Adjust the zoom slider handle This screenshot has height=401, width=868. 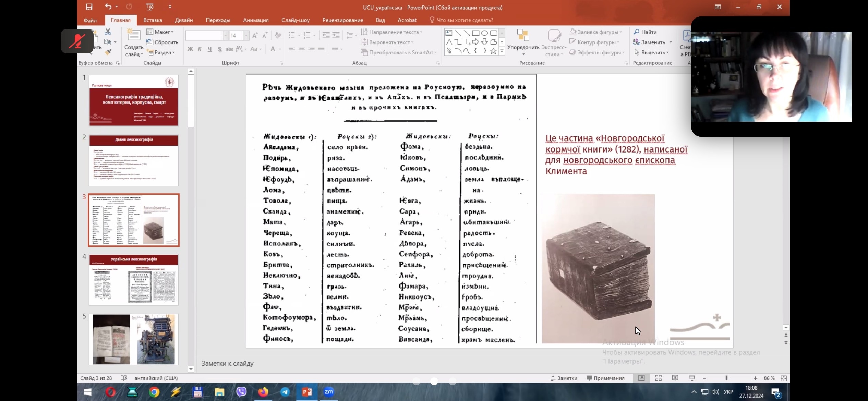[x=726, y=378]
